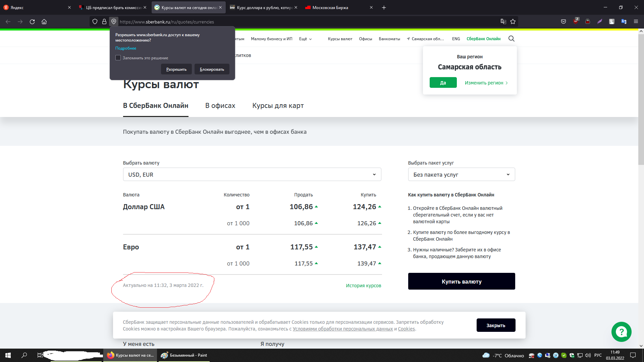Open the weather widget showing -7°C
This screenshot has height=362, width=644.
tap(503, 355)
